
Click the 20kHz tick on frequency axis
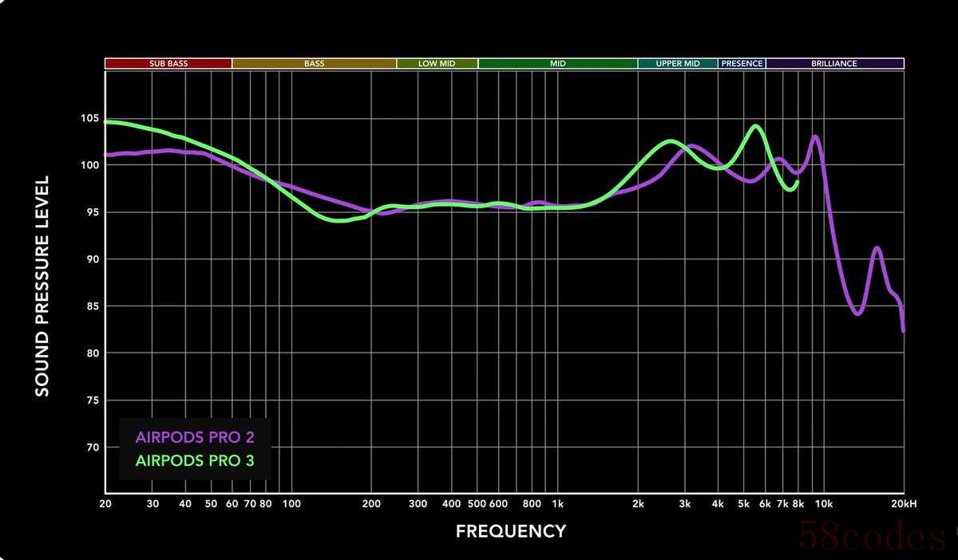click(x=904, y=504)
